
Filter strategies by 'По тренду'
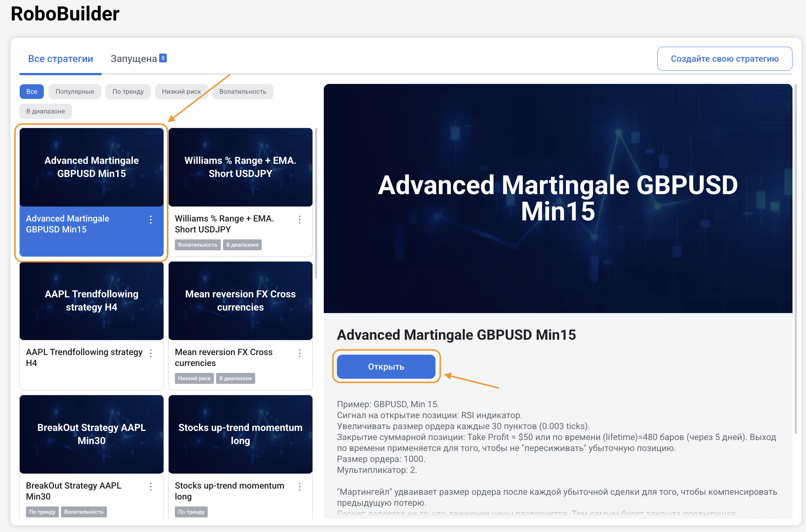[128, 92]
